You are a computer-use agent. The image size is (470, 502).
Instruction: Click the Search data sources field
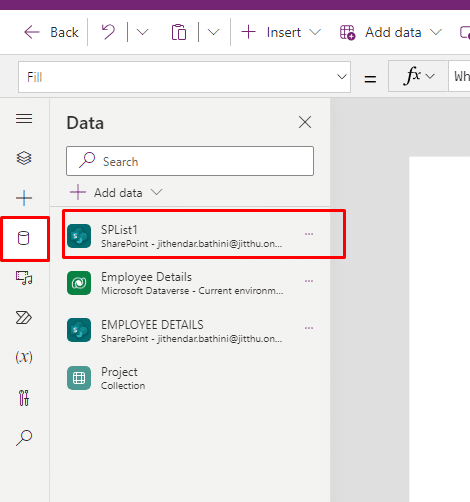tap(190, 161)
